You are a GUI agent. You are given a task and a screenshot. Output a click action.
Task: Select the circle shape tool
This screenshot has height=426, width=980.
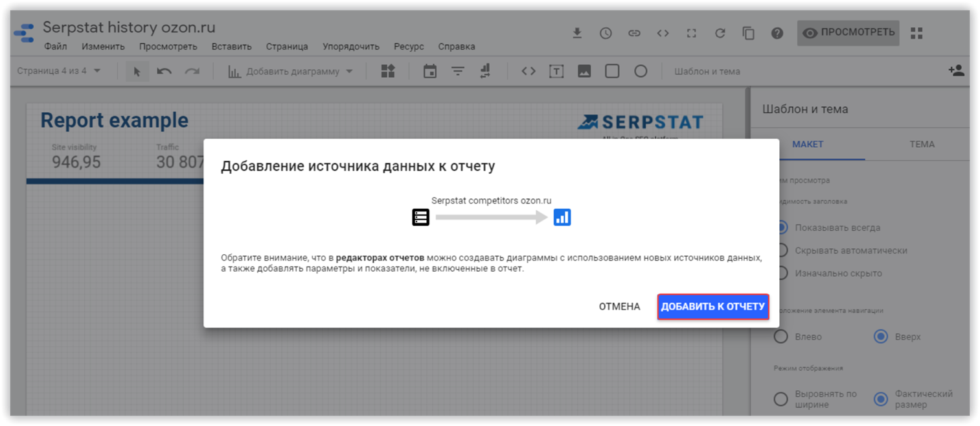pos(641,71)
